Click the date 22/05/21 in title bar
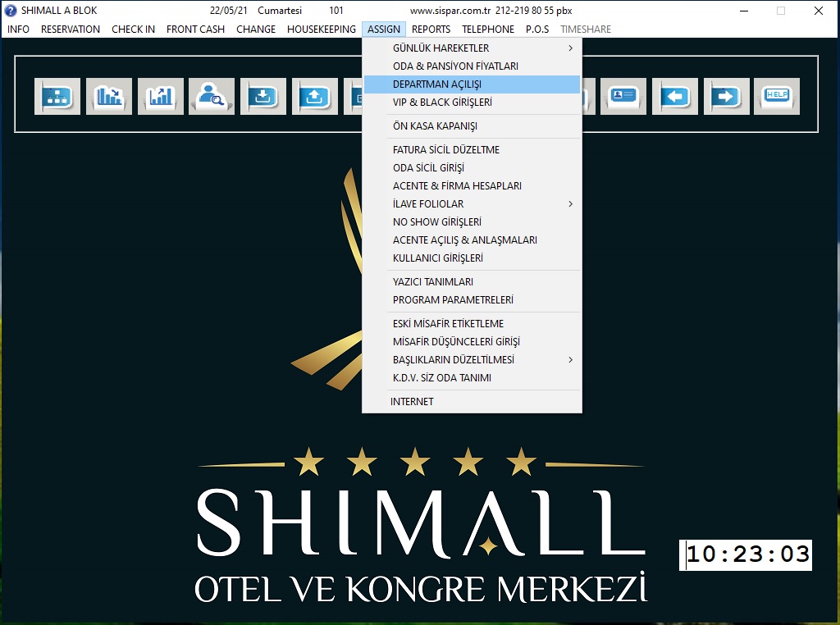 coord(229,11)
